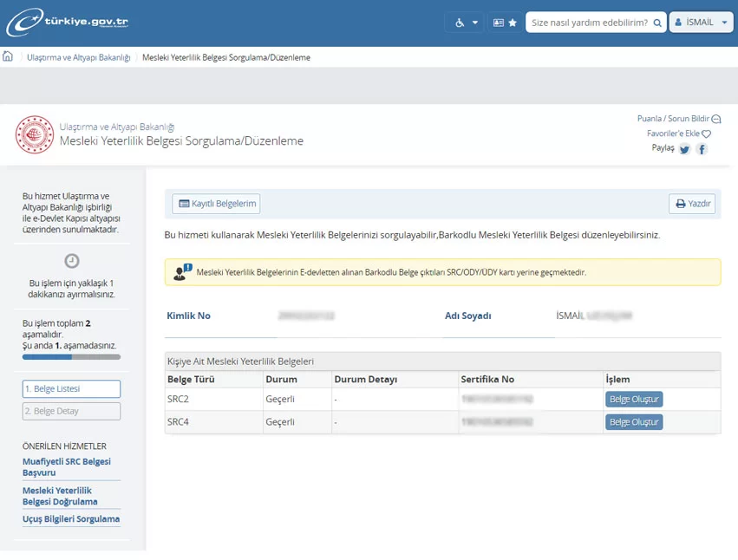
Task: Click the Favoriler'e Ekle heart icon
Action: tap(706, 133)
